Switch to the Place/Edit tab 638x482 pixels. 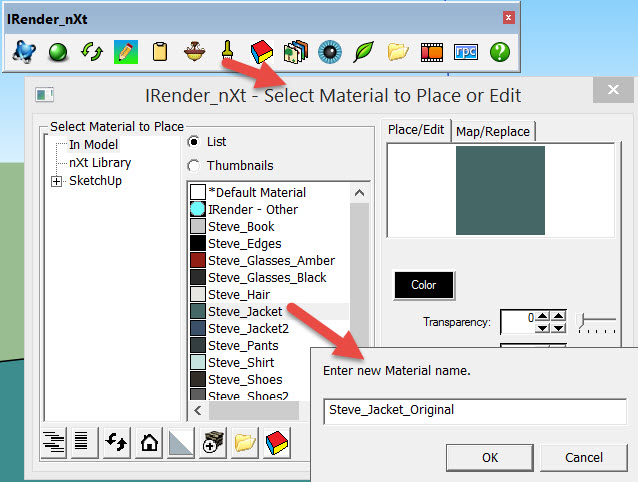(x=416, y=130)
